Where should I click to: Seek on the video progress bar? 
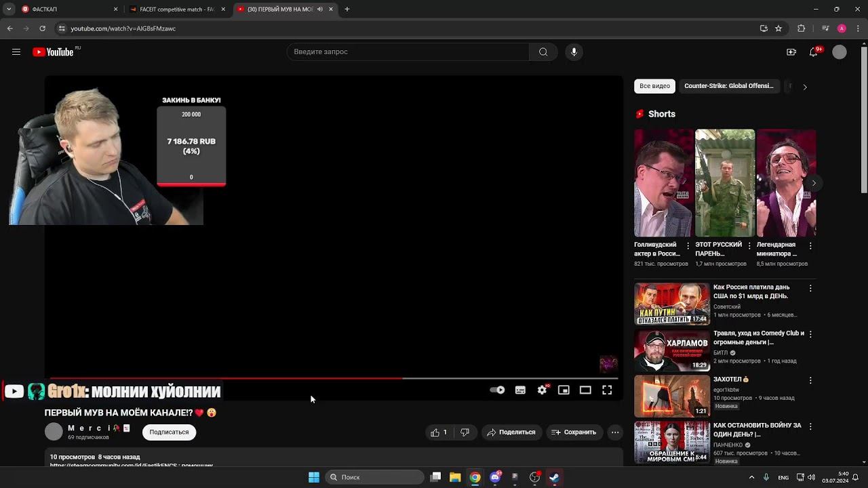[x=334, y=378]
